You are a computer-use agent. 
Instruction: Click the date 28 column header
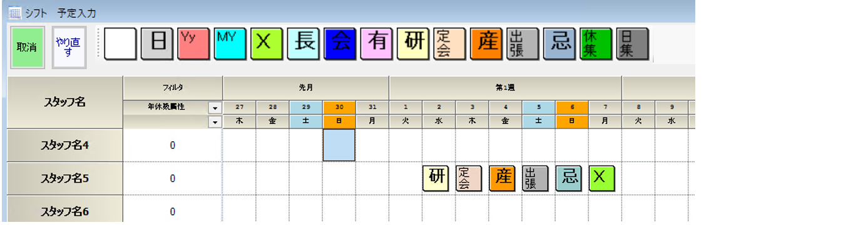(273, 107)
